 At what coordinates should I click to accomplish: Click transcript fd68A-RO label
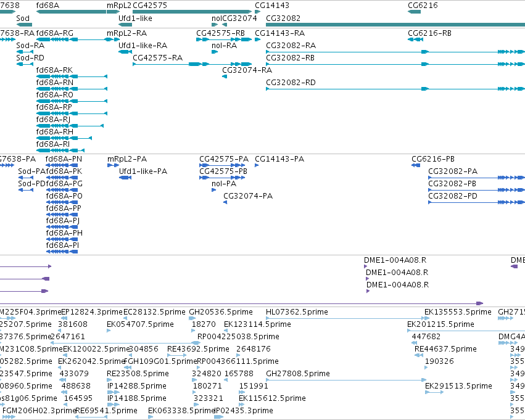(54, 95)
